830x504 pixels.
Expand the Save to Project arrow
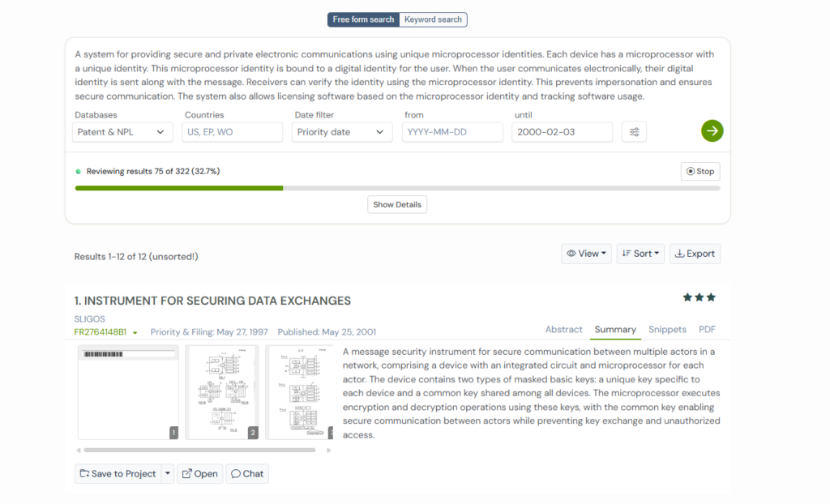coord(168,473)
